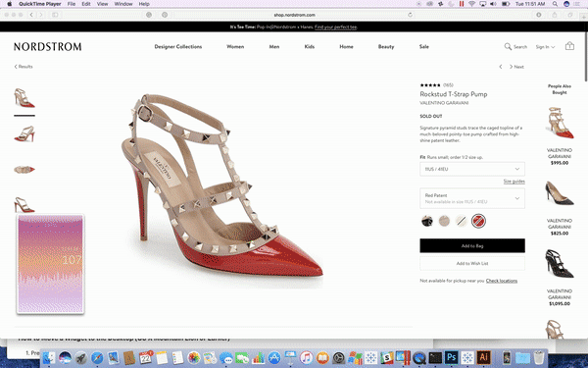The image size is (588, 368).
Task: View second shoe thumbnail, side view
Action: pyautogui.click(x=24, y=134)
